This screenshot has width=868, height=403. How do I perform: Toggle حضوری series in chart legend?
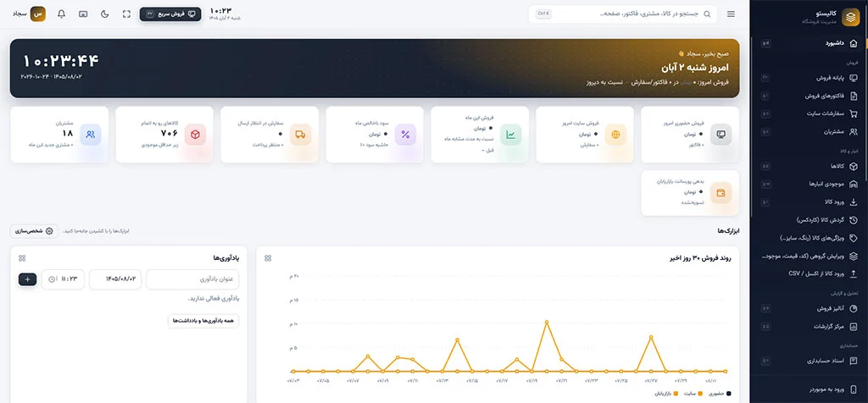pos(721,394)
